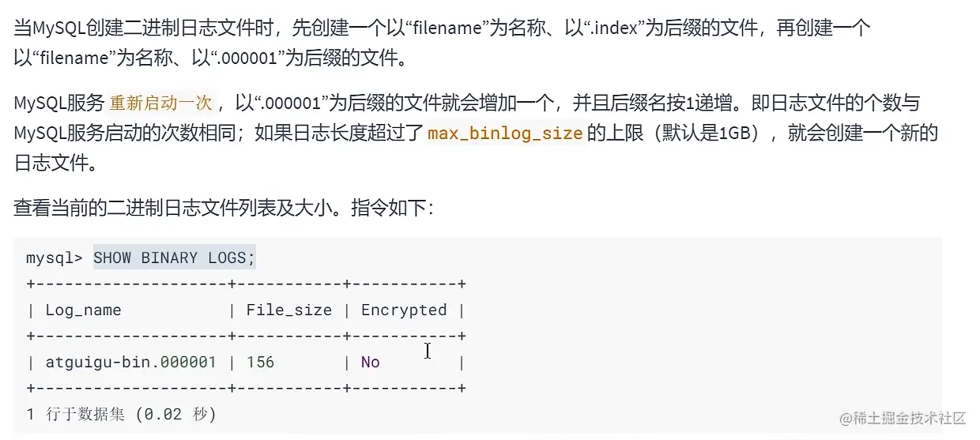The width and height of the screenshot is (980, 440).
Task: Click the File_size column header
Action: click(x=289, y=310)
